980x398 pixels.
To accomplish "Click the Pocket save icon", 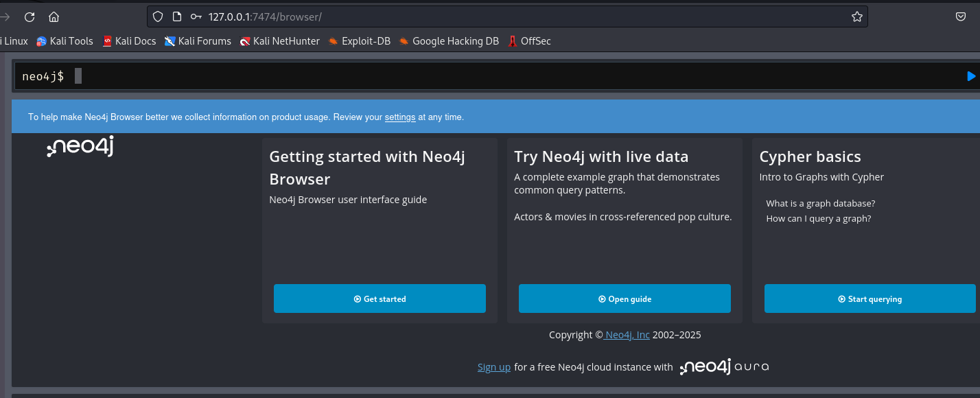I will [x=961, y=16].
